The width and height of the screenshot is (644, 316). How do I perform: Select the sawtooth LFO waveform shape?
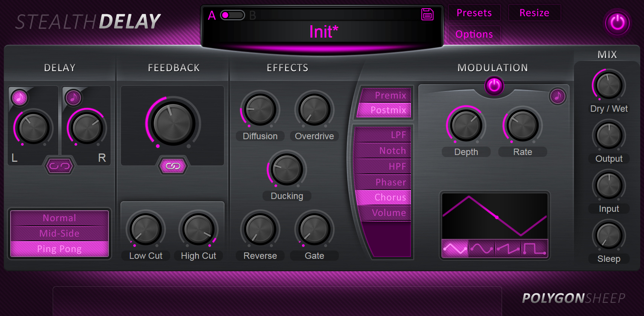tap(508, 249)
